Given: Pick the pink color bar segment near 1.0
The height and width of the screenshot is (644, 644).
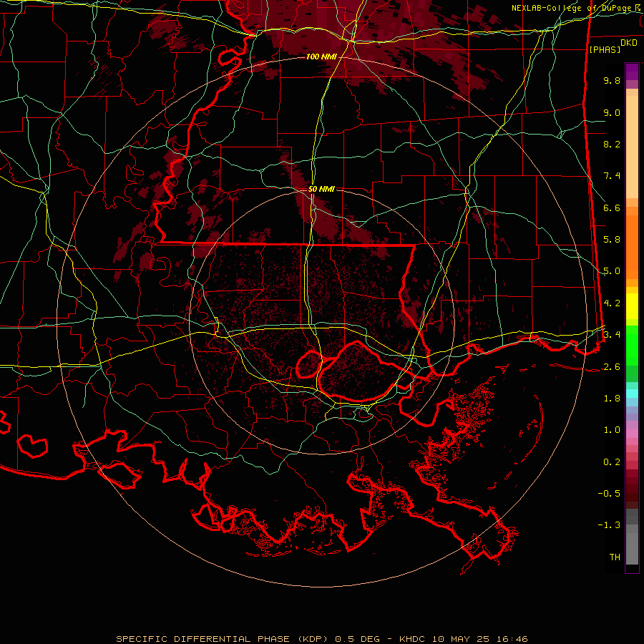Looking at the screenshot, I should pyautogui.click(x=632, y=434).
